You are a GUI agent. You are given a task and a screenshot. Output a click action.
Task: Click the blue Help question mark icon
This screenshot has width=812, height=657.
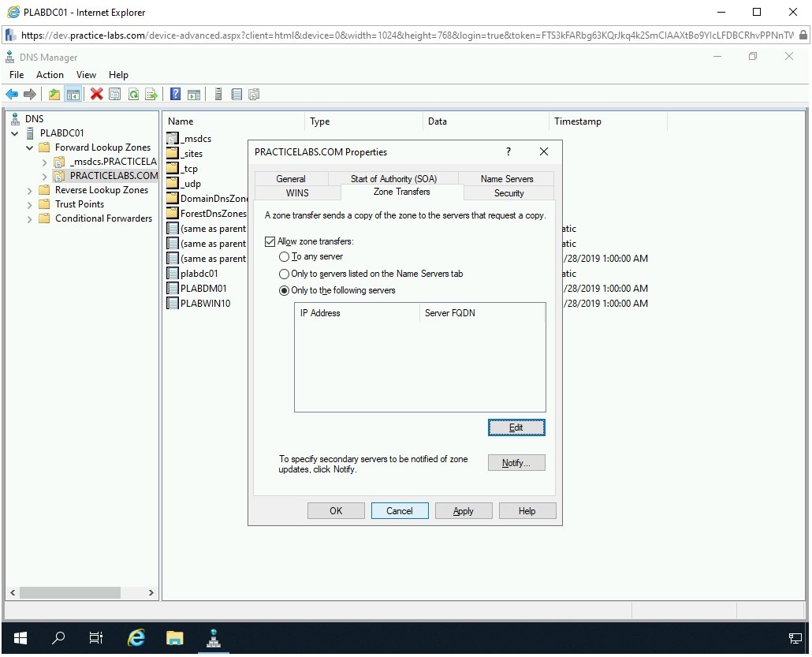click(175, 95)
